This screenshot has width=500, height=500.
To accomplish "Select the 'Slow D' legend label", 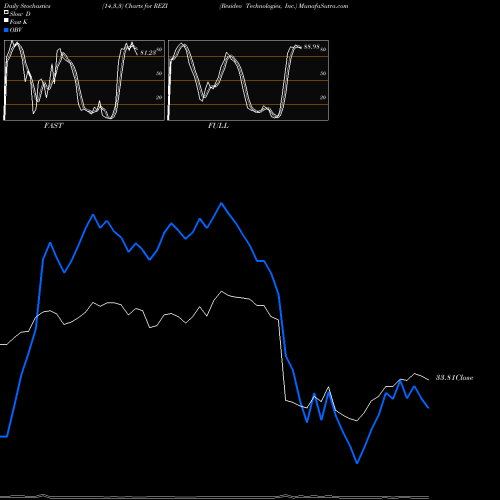I will point(20,14).
